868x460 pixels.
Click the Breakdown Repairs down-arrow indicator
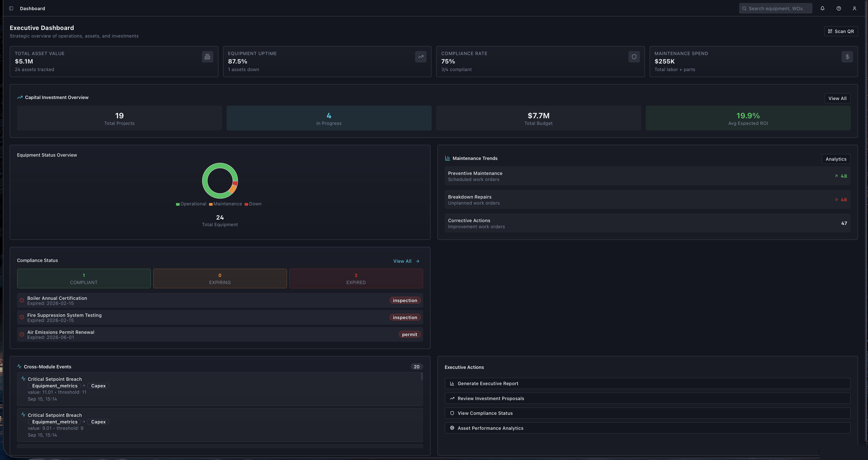pyautogui.click(x=836, y=200)
